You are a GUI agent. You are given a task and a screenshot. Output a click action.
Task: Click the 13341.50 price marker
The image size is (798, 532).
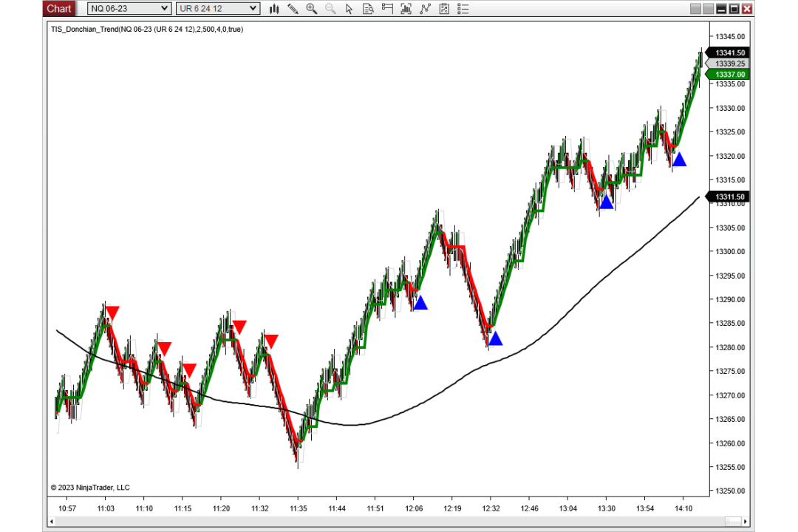click(729, 53)
